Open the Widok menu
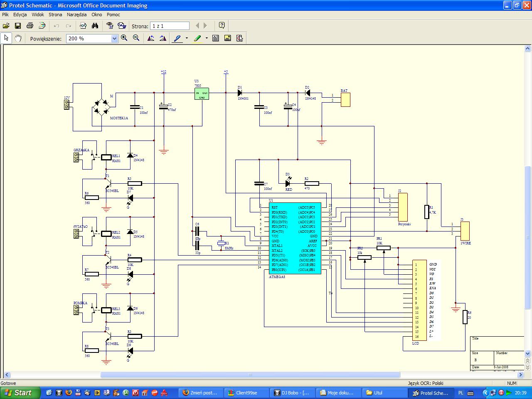The image size is (532, 399). point(38,15)
